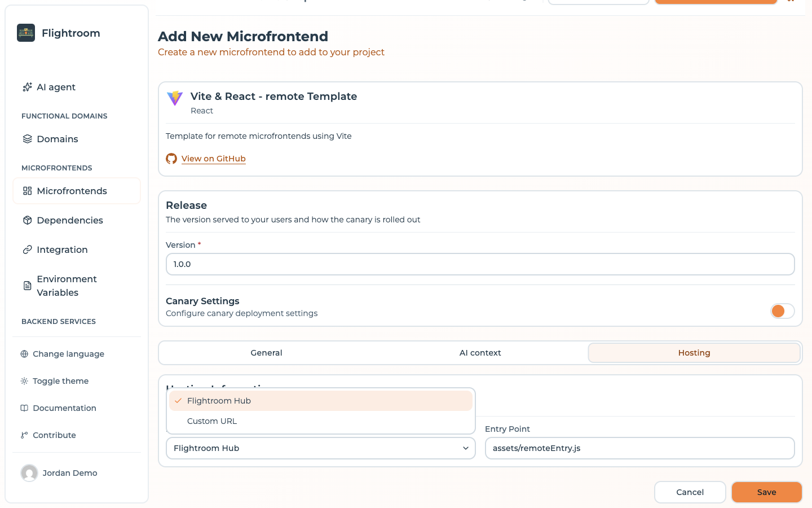Click the Documentation label

pos(64,408)
